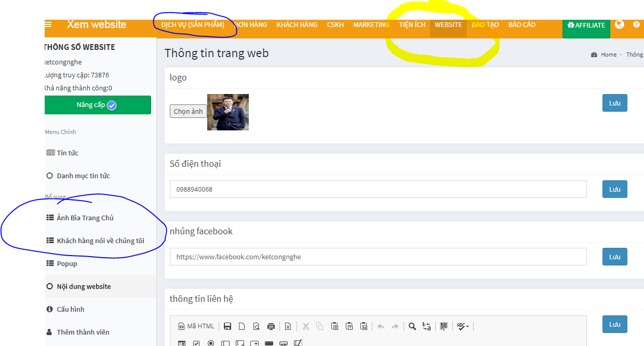Click the Số điện thoại input field
Viewport: 644px width, 346px height.
pos(378,190)
